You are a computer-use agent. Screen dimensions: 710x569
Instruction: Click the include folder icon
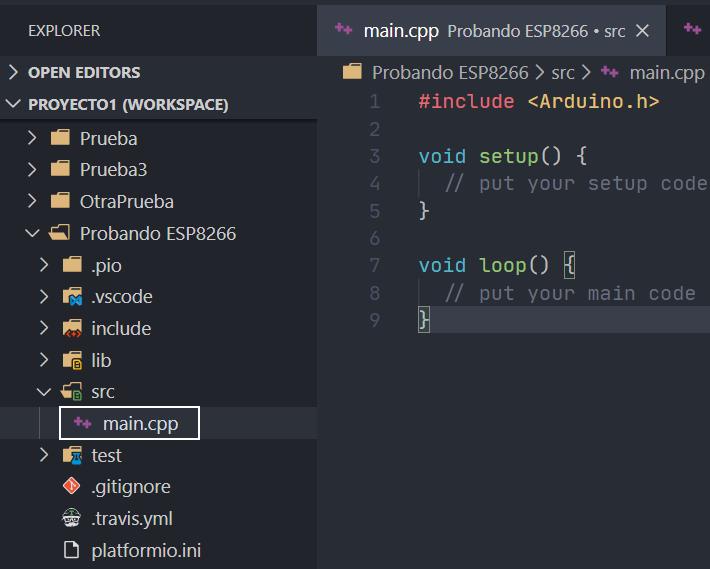click(x=72, y=329)
